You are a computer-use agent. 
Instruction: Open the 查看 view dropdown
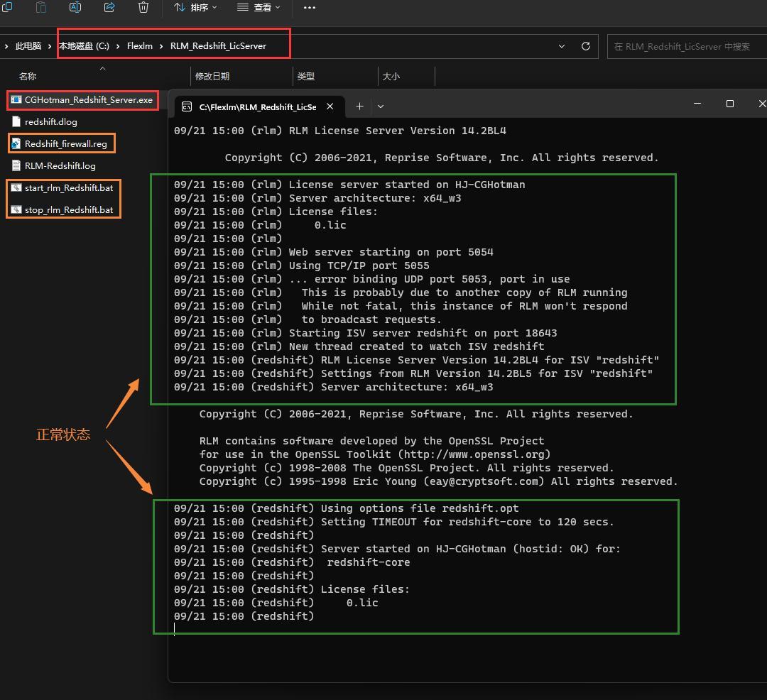click(x=259, y=7)
